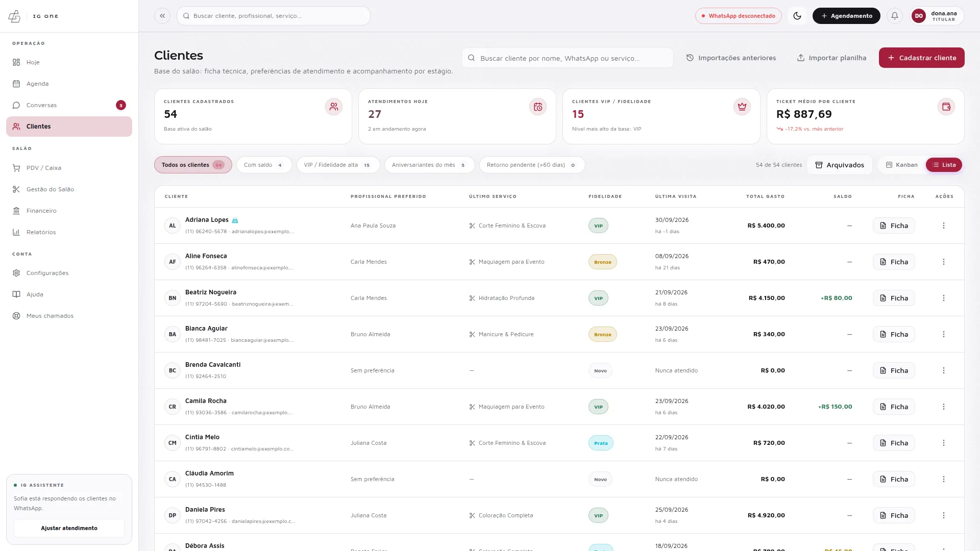This screenshot has width=980, height=551.
Task: Click atendimentos hoje calendar icon
Action: pyautogui.click(x=538, y=107)
